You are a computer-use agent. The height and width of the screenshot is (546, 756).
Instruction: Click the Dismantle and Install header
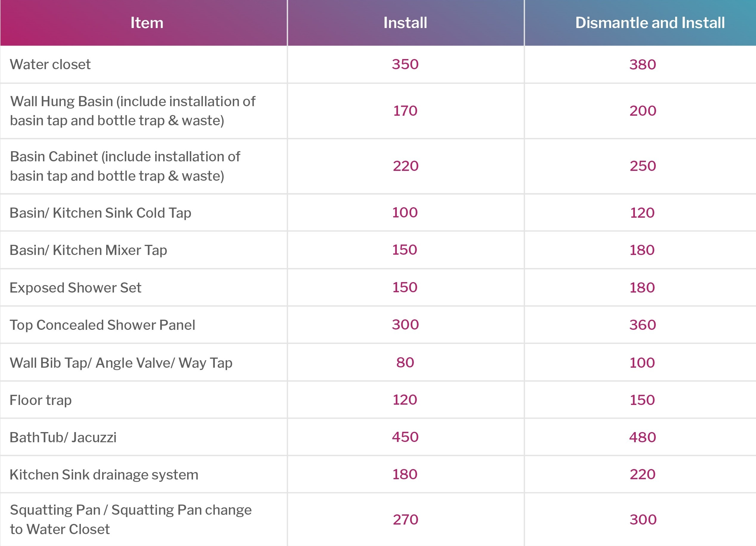[650, 23]
